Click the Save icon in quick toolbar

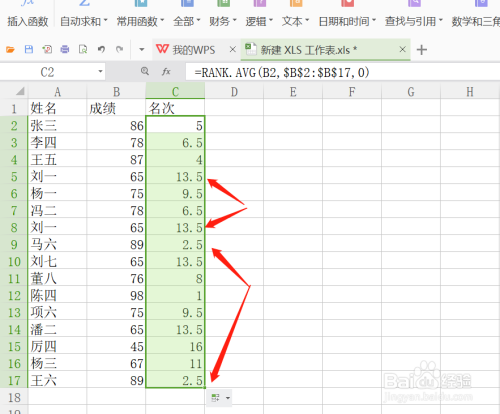click(29, 50)
